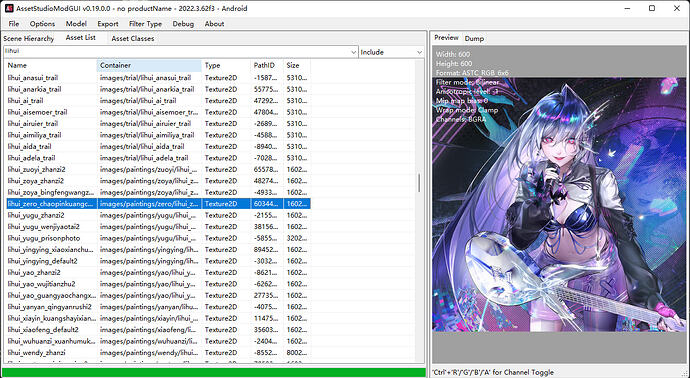Image resolution: width=690 pixels, height=378 pixels.
Task: Select the lihui_yao_zhanzi2 asset
Action: [158, 272]
